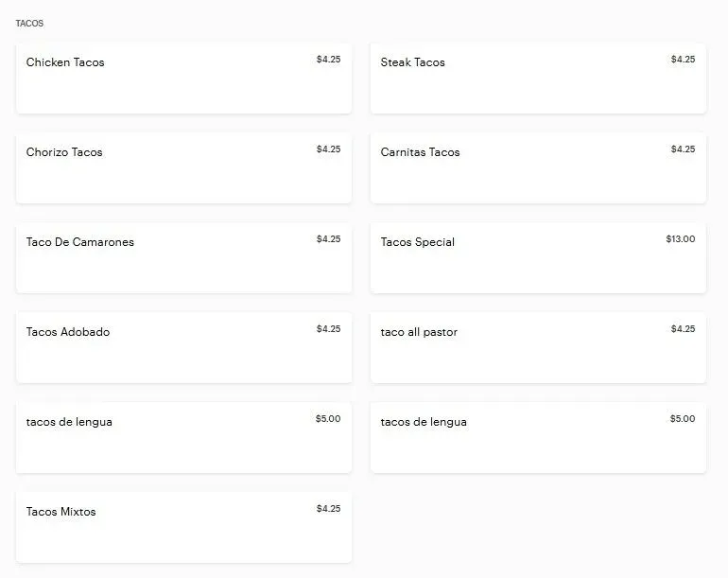
Task: Open the Tacos Mixtos card
Action: point(183,528)
